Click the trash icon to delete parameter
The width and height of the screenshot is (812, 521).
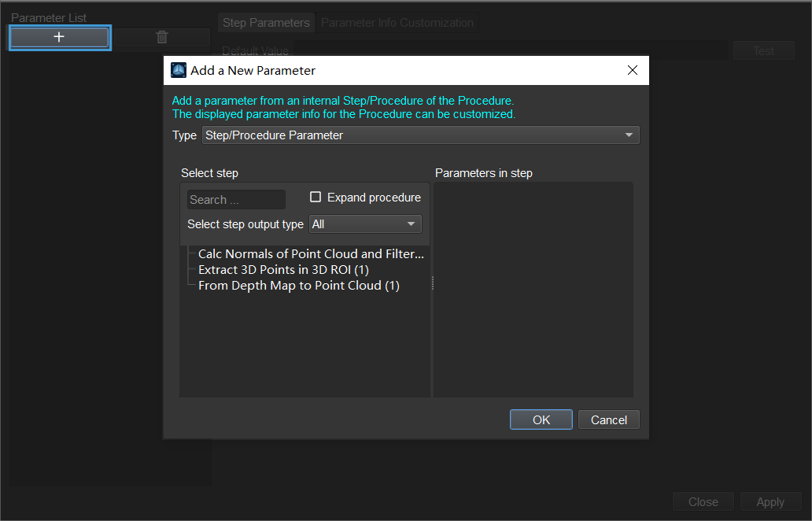click(162, 37)
